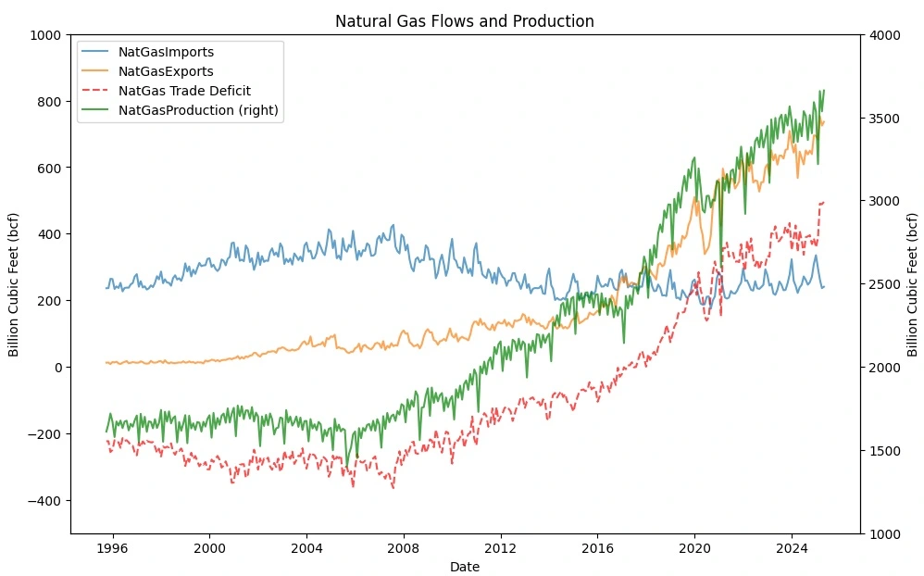Click the green line sample beside NatGasProduction
Screen dimensions: 924x576
tap(95, 111)
